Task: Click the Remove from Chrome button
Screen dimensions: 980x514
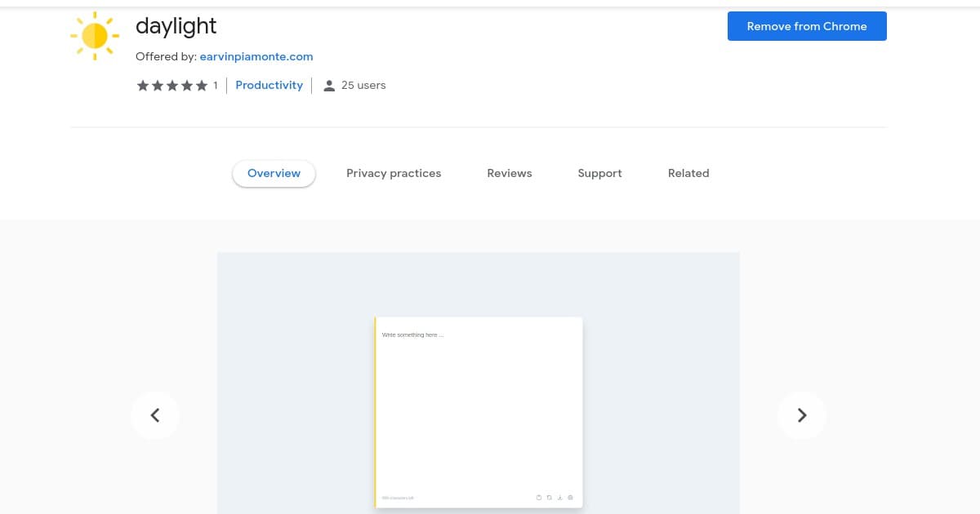Action: pyautogui.click(x=807, y=26)
